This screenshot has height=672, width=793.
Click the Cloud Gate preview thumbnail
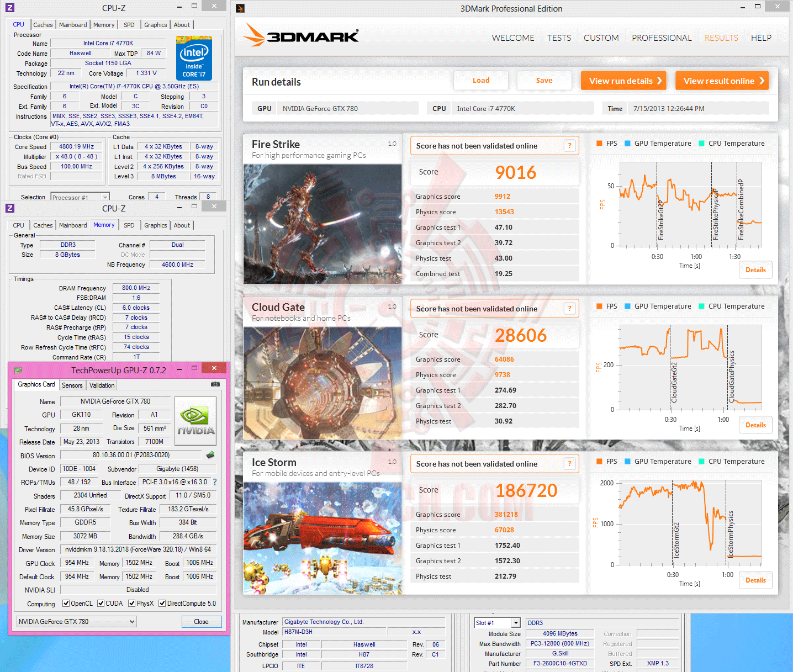point(323,383)
